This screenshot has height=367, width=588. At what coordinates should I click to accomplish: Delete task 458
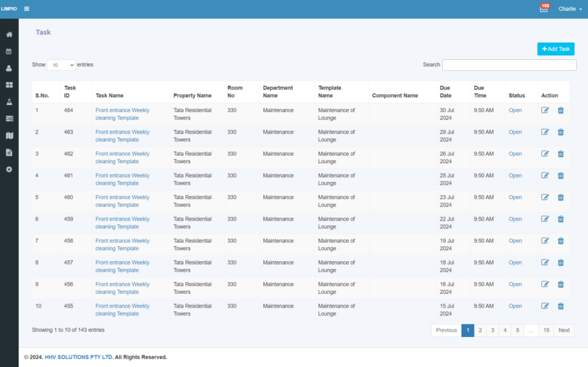560,241
